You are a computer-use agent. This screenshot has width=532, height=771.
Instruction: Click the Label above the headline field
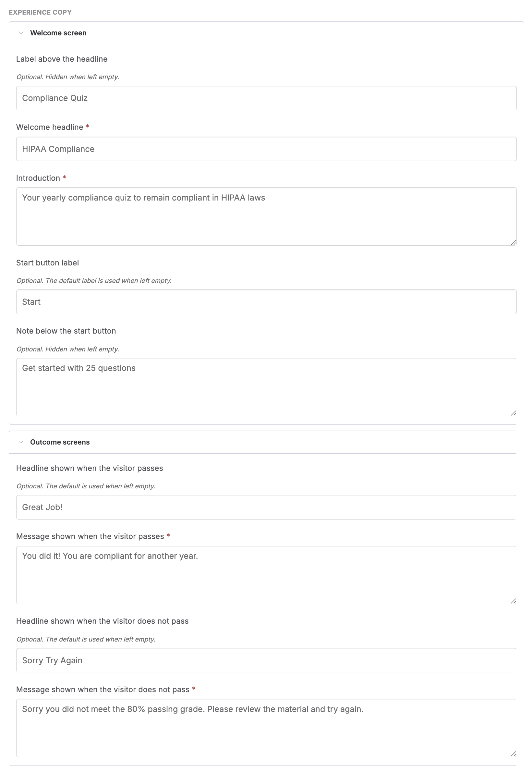pos(266,98)
